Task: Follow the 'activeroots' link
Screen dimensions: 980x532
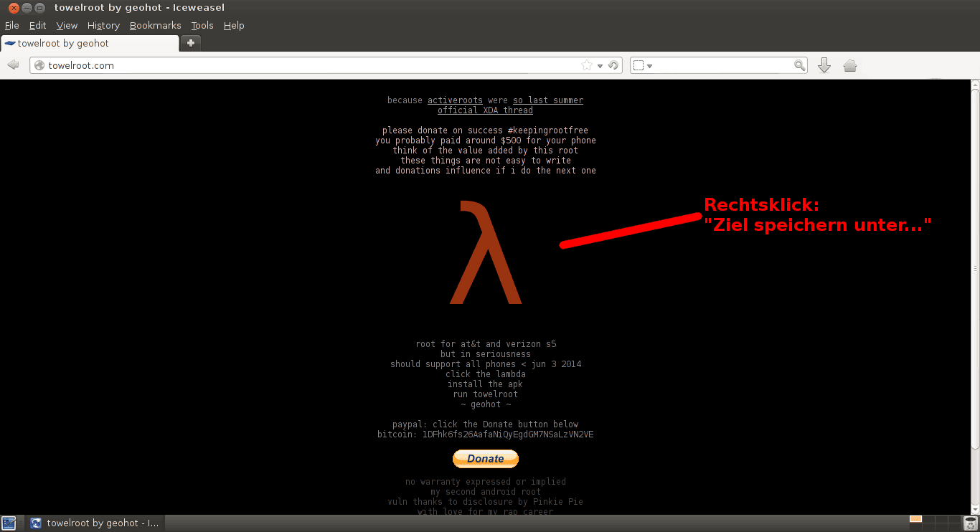Action: (455, 100)
